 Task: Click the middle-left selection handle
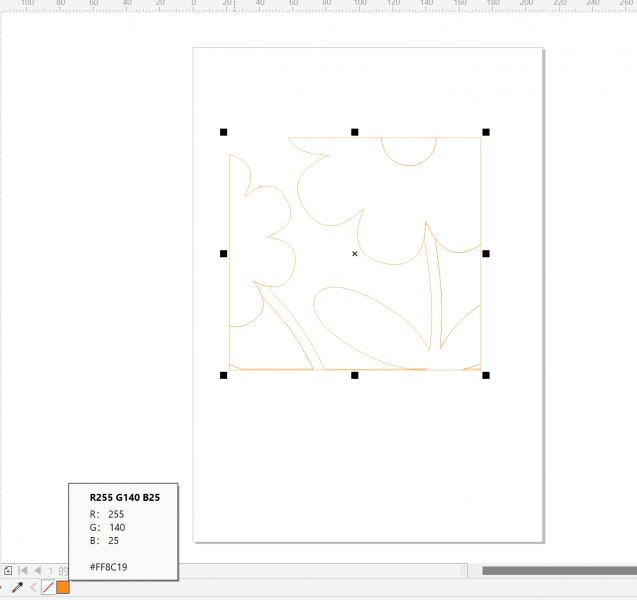tap(224, 254)
